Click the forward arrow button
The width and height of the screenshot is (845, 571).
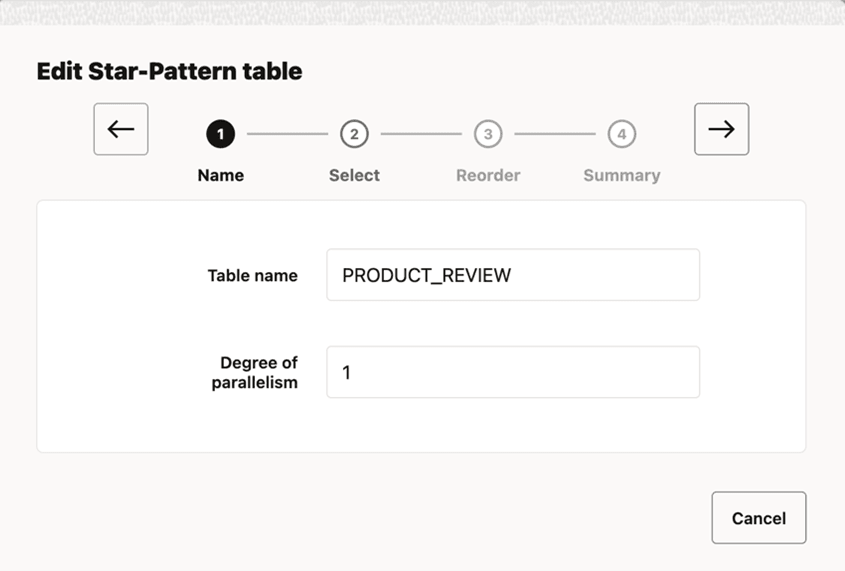[x=721, y=129]
